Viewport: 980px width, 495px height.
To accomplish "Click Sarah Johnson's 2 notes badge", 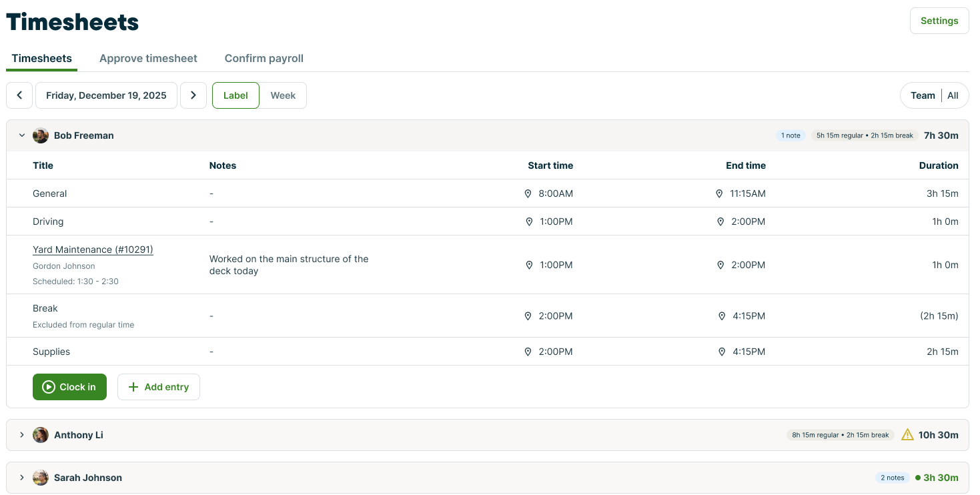I will pyautogui.click(x=893, y=478).
